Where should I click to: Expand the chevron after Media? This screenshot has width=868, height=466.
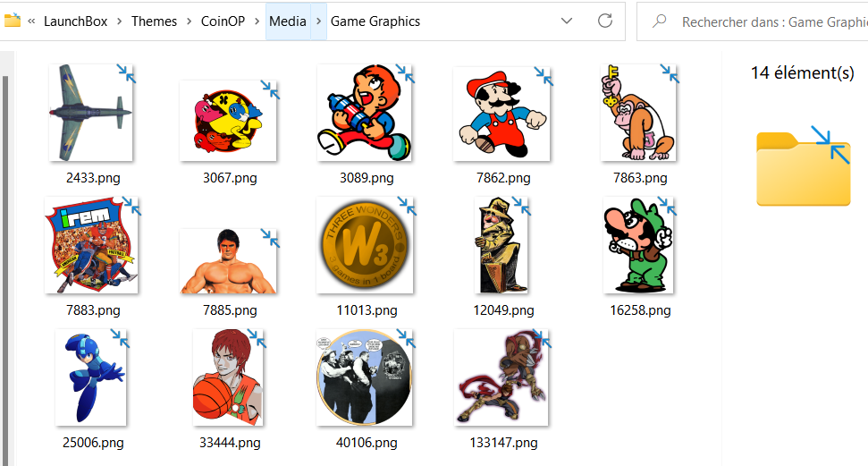pos(319,21)
